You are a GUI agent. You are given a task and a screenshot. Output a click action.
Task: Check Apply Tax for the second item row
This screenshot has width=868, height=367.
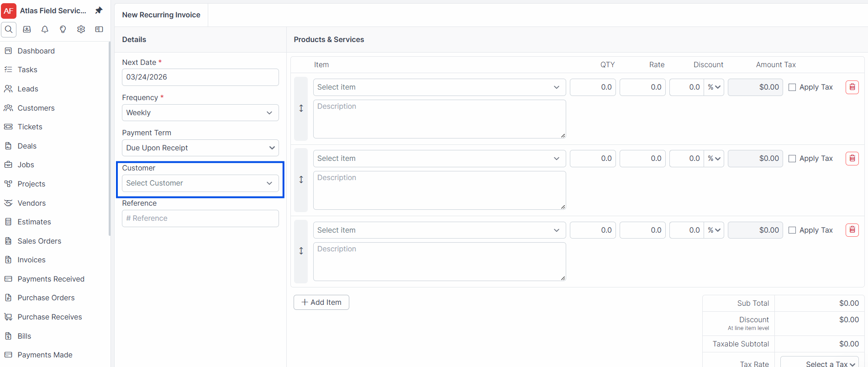point(792,159)
